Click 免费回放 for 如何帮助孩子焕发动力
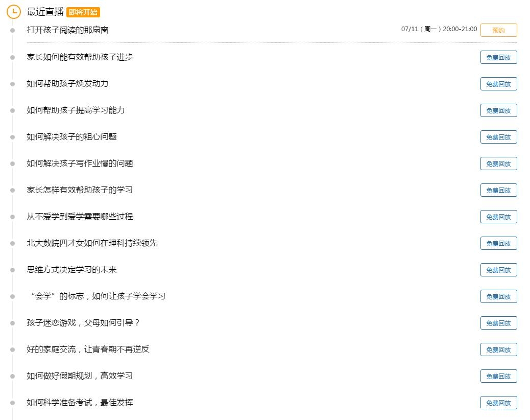 pos(499,84)
